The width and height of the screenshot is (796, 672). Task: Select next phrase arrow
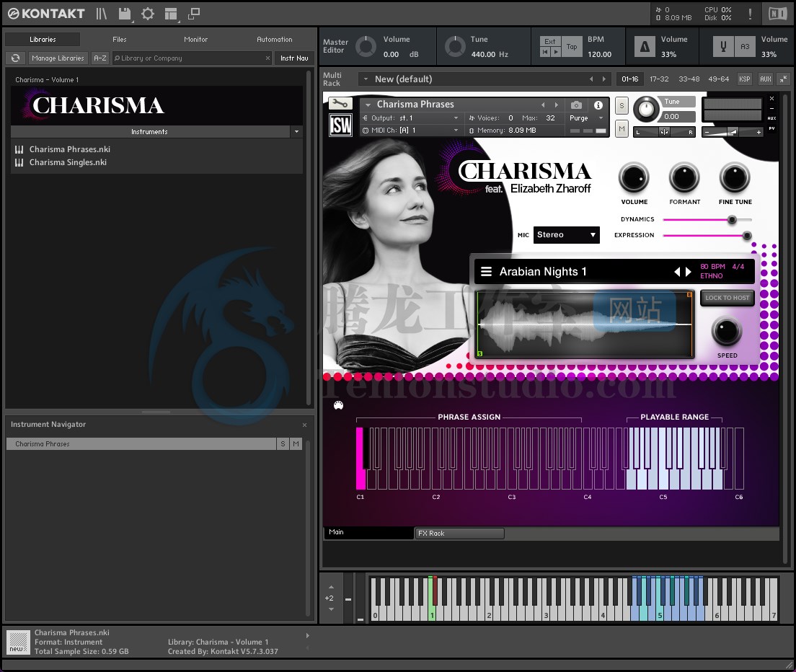(x=689, y=272)
